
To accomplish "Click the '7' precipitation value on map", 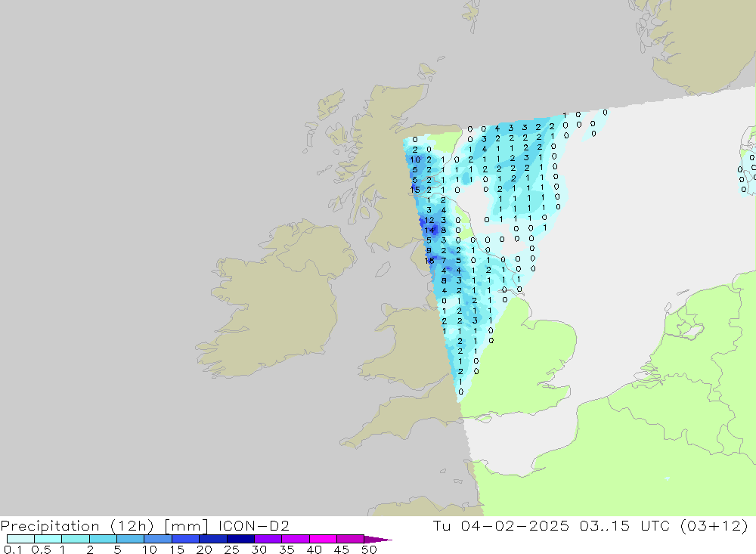I will click(x=444, y=261).
